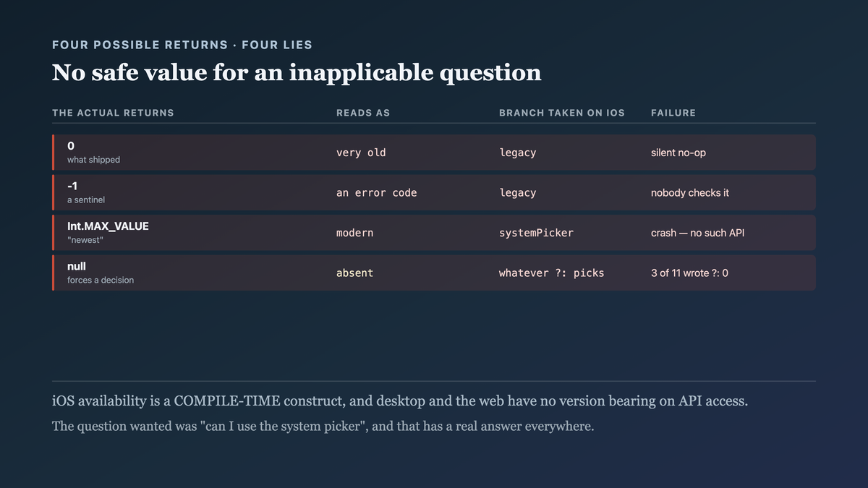Click the 'can I use the system picker' footer line
868x488 pixels.
click(x=323, y=426)
